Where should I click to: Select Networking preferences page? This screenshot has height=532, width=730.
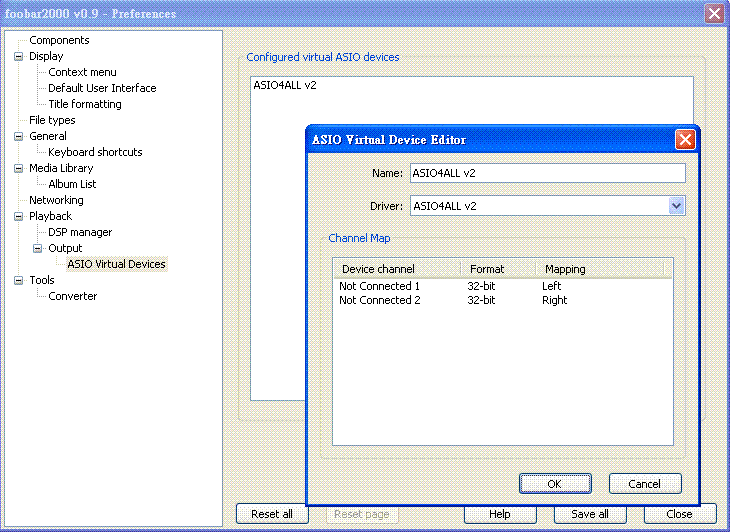pos(56,200)
